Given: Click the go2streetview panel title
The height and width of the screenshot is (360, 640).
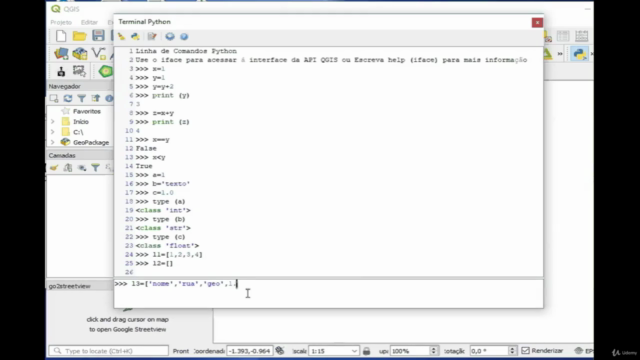Looking at the screenshot, I should coord(69,286).
